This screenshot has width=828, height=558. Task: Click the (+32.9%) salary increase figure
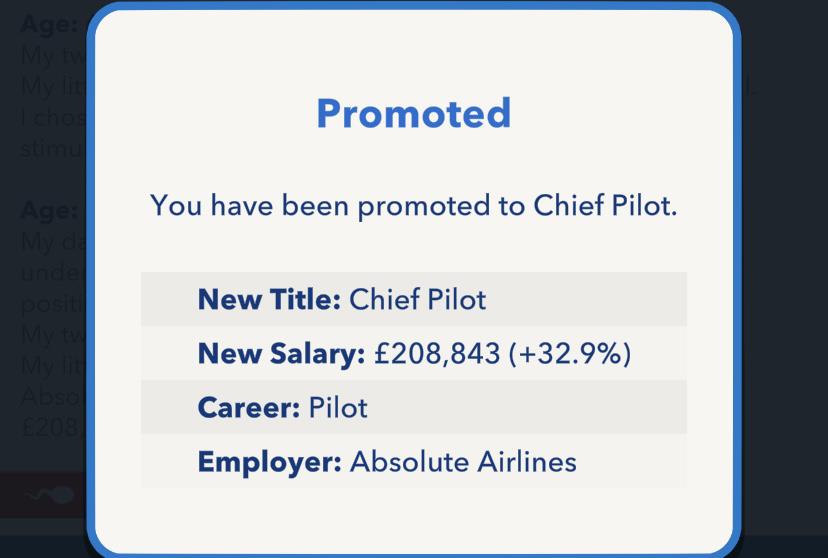[570, 353]
